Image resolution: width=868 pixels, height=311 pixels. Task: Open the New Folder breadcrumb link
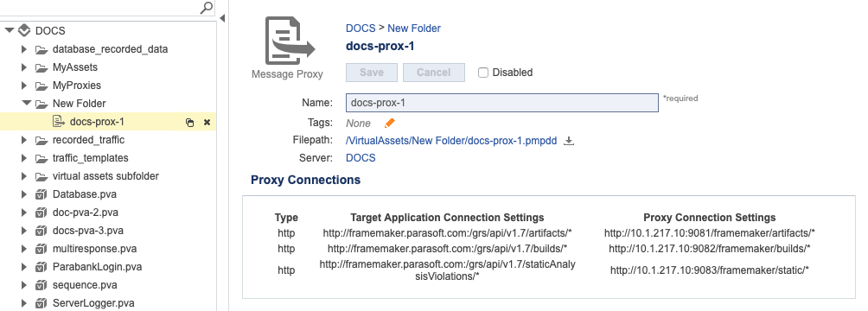tap(414, 29)
